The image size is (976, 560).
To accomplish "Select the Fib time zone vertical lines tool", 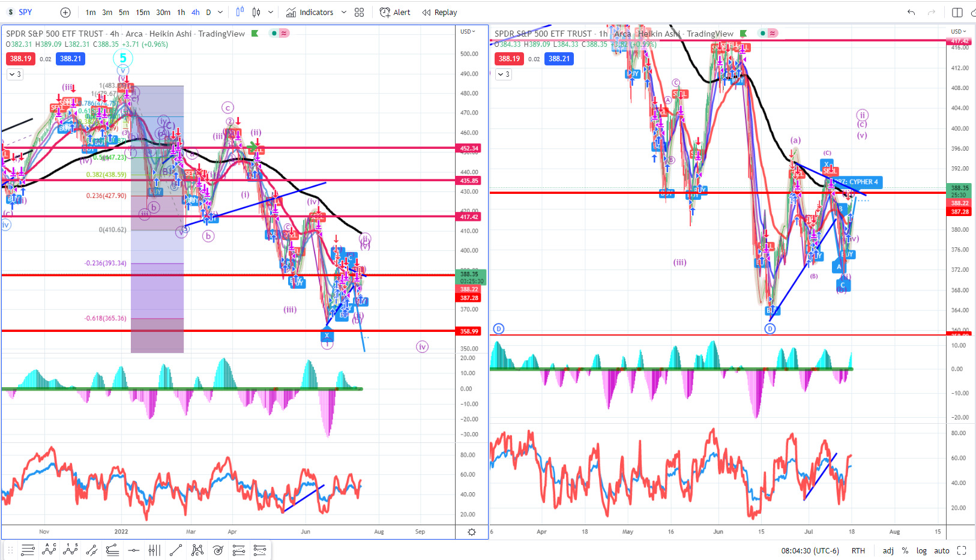I will click(154, 550).
